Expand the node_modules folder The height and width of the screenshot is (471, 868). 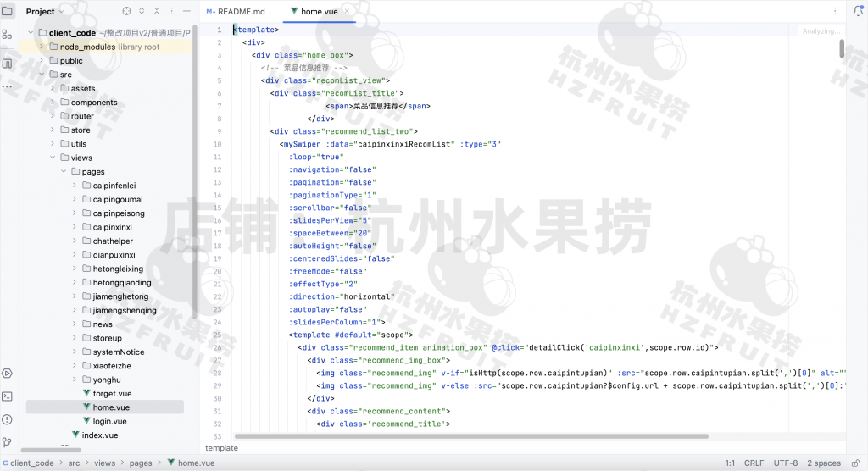[42, 47]
